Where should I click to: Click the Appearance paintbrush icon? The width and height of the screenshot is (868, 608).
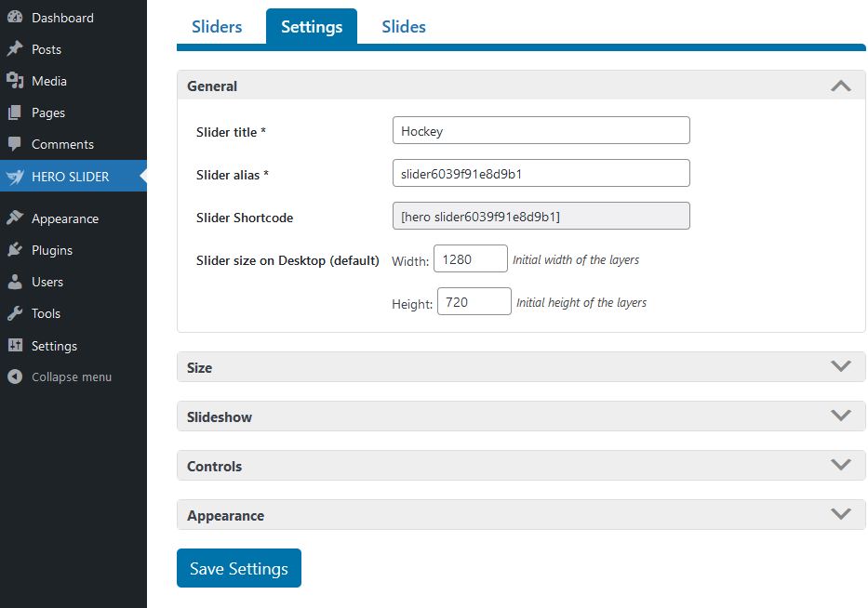[15, 218]
